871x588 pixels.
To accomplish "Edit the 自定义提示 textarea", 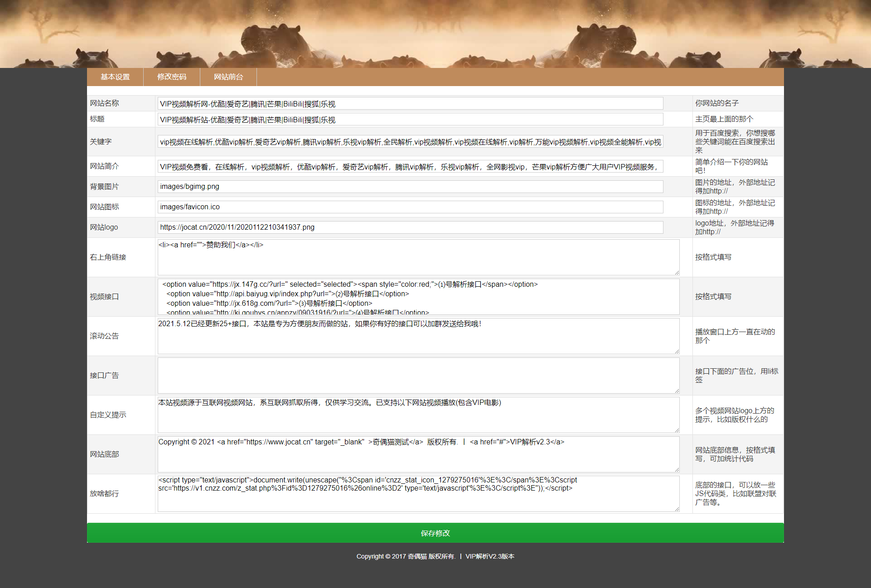I will 418,415.
